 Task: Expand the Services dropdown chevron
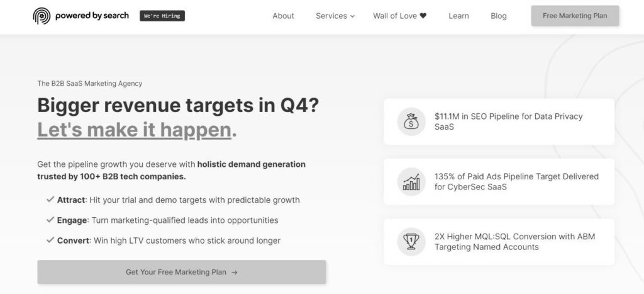(352, 16)
